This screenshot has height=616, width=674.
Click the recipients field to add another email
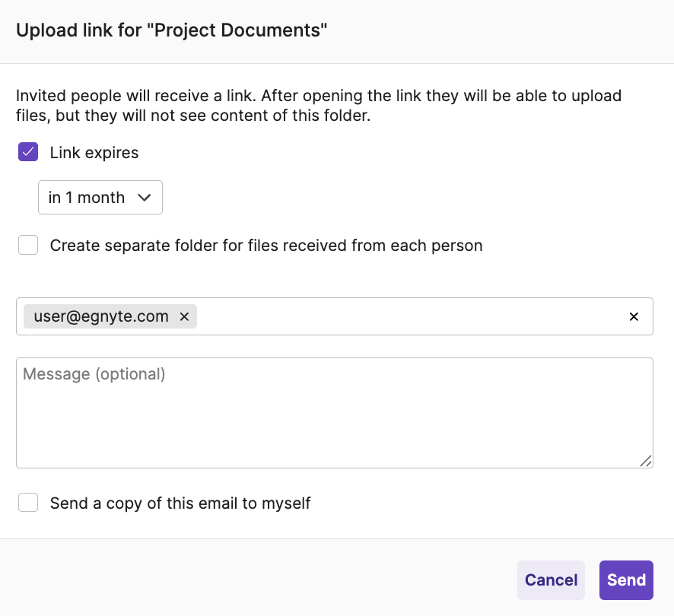[418, 316]
